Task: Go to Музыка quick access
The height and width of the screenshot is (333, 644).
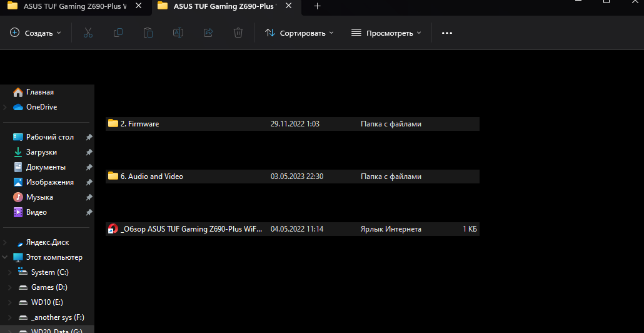Action: click(39, 197)
